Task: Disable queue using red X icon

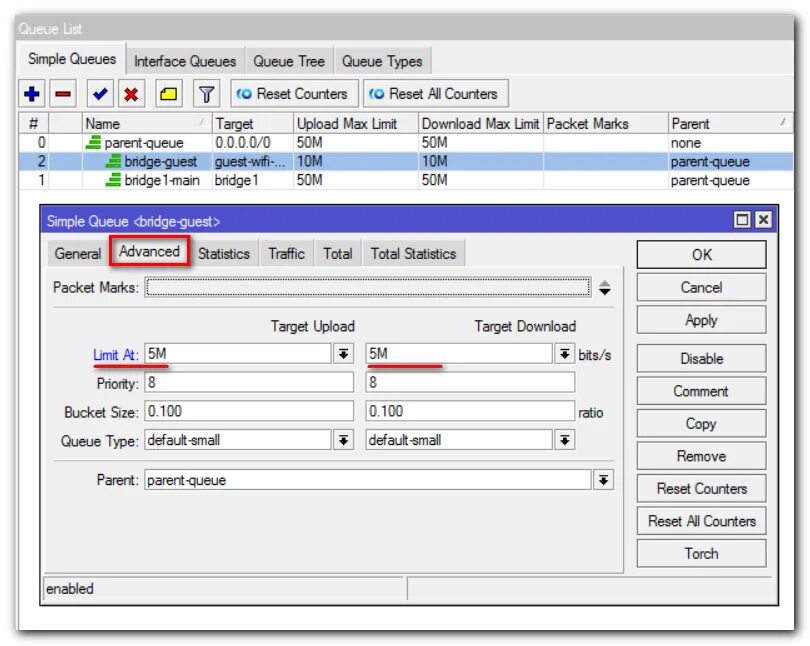Action: [x=131, y=94]
